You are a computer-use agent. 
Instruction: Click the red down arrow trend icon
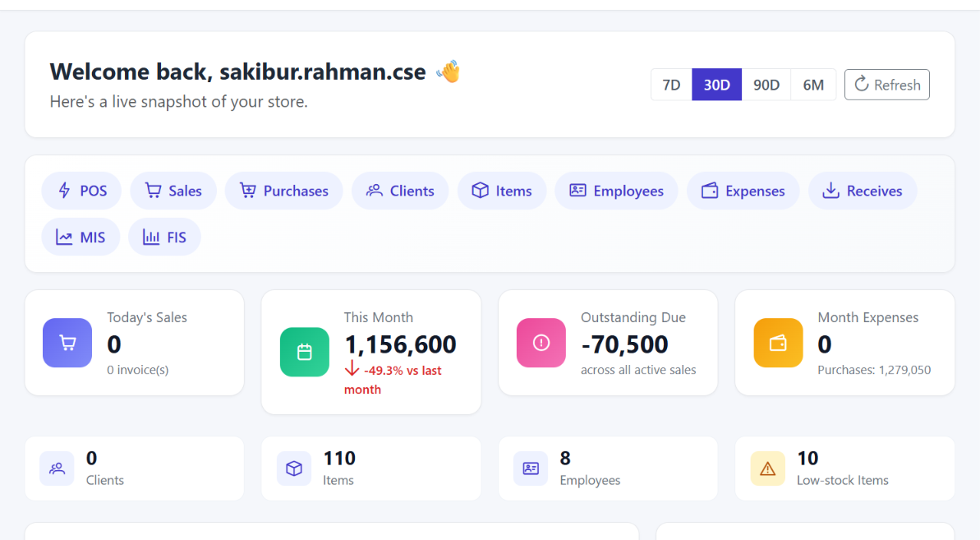click(352, 369)
